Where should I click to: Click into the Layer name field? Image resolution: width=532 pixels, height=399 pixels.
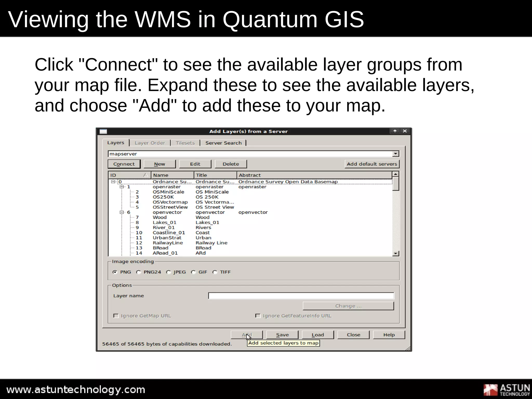[x=301, y=296]
